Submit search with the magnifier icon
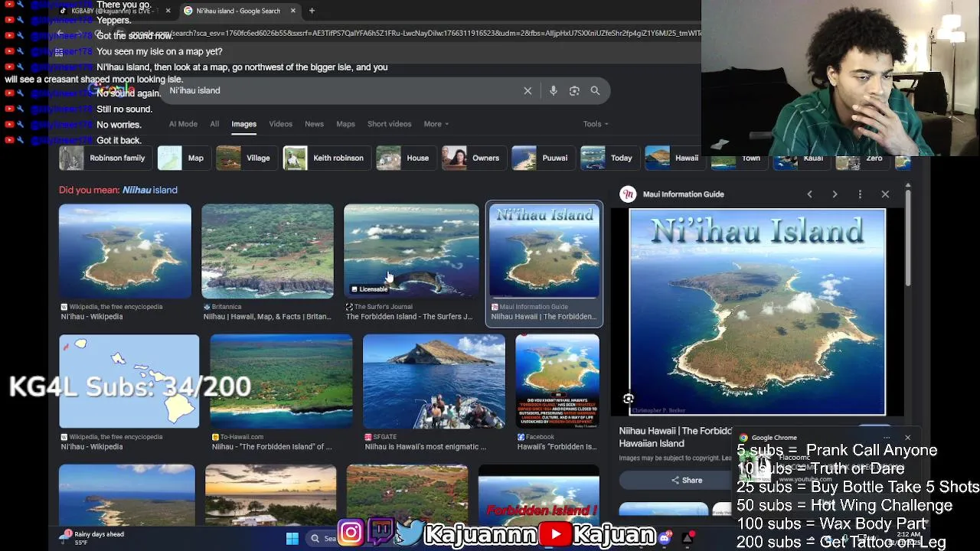Viewport: 980px width, 551px height. click(x=595, y=90)
